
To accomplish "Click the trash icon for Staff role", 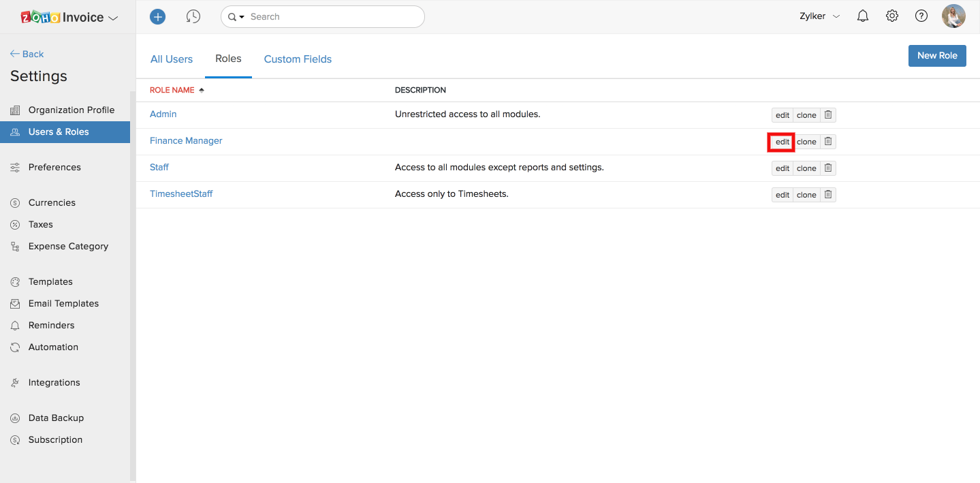I will [827, 168].
